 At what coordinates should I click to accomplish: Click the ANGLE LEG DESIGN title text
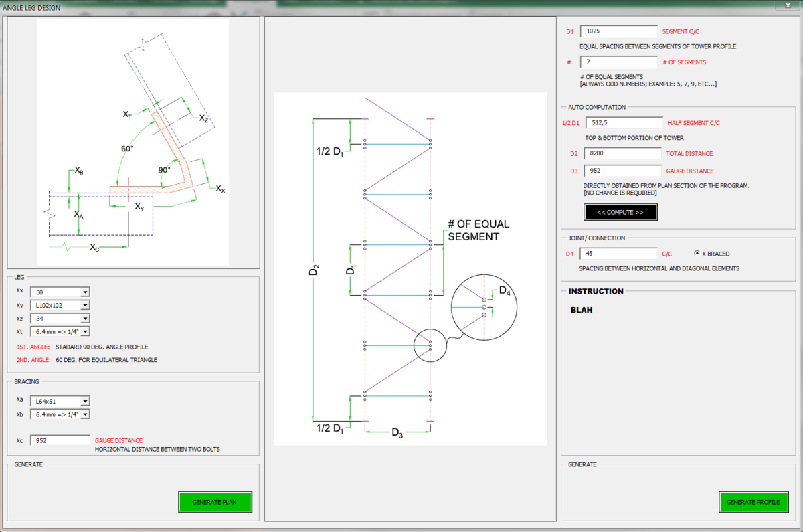[31, 8]
